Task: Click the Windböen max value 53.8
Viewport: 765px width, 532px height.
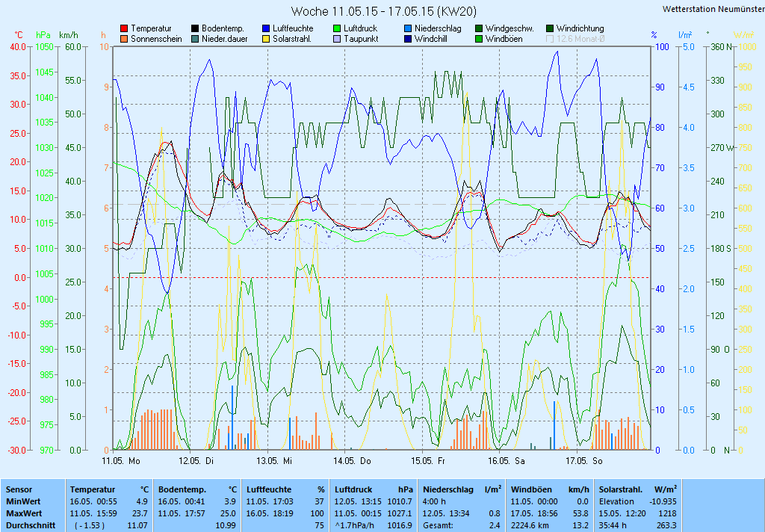Action: (x=581, y=513)
